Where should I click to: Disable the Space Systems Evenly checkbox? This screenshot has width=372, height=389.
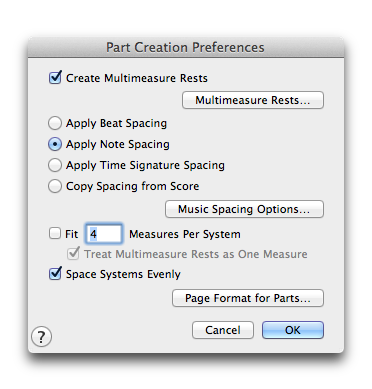pos(55,274)
